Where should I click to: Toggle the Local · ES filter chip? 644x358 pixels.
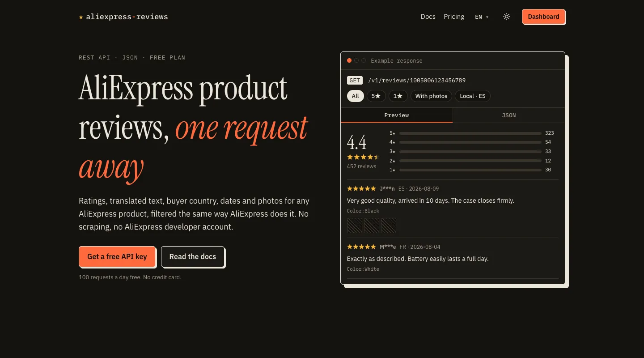[473, 96]
